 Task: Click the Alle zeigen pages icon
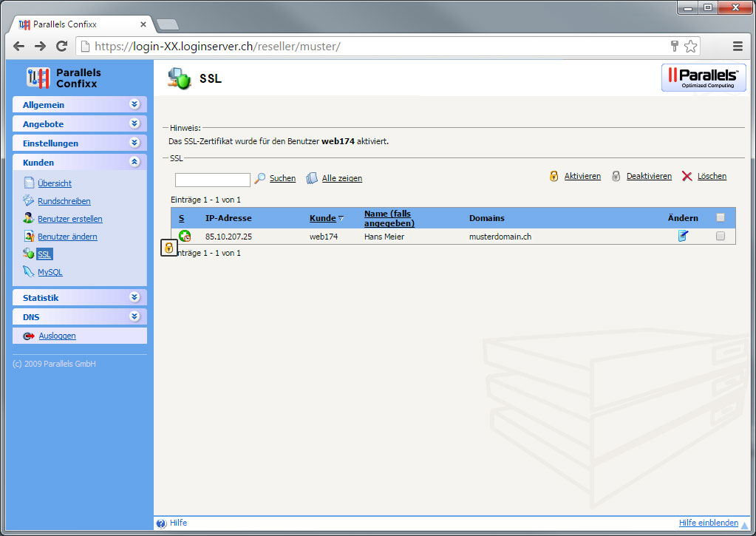[312, 178]
